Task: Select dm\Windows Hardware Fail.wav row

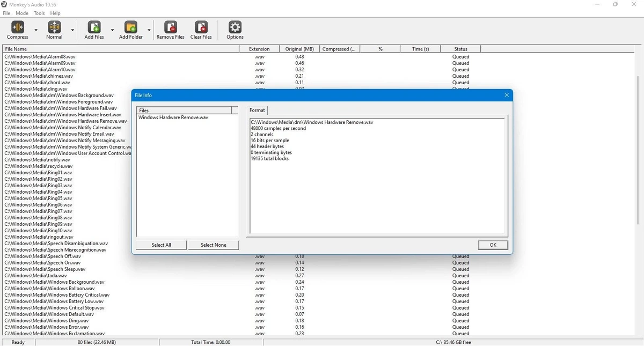Action: click(60, 108)
